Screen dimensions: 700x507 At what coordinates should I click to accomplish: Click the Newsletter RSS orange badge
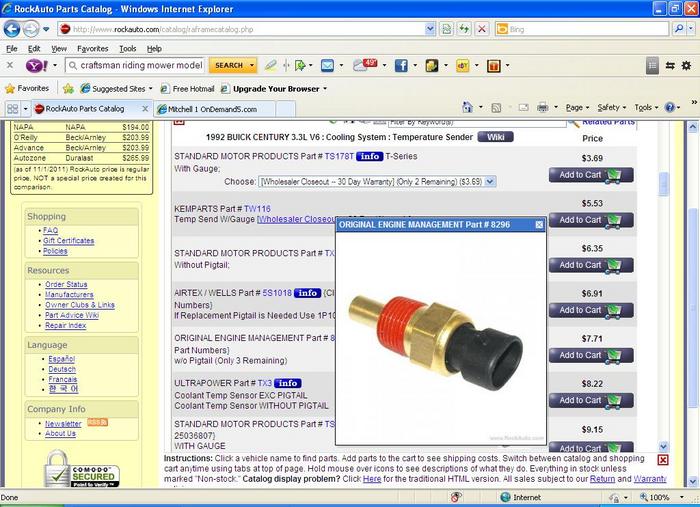pos(97,422)
